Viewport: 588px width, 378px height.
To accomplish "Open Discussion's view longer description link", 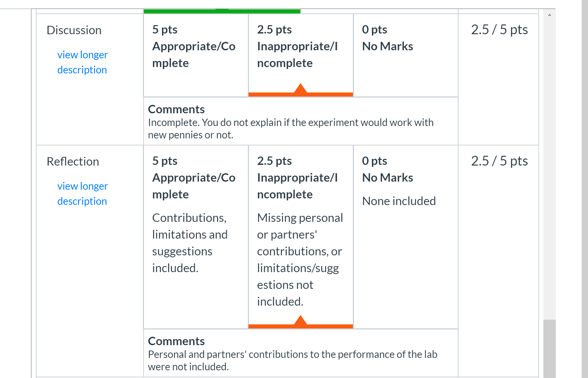I will point(83,62).
